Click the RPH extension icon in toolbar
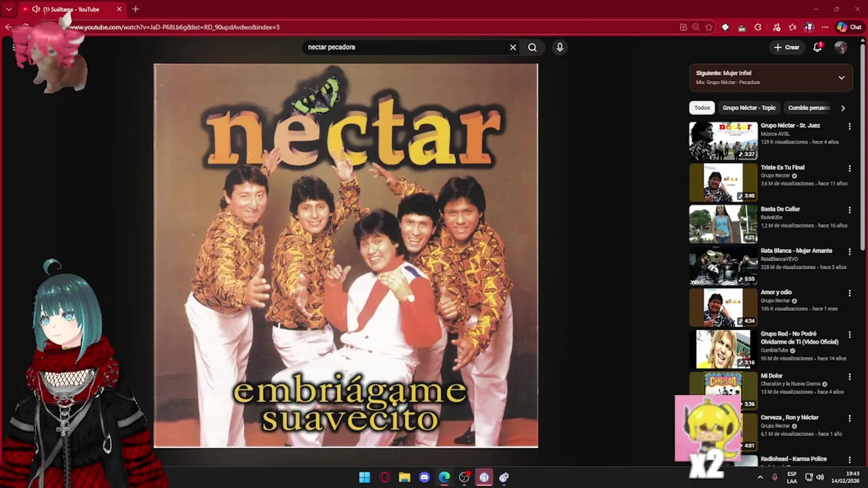The height and width of the screenshot is (488, 868). pyautogui.click(x=741, y=27)
